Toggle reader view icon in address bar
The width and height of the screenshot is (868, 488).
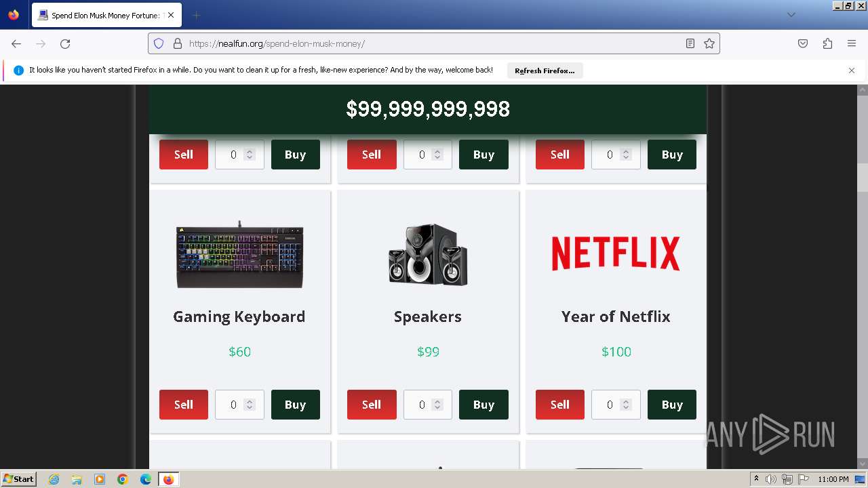point(690,43)
